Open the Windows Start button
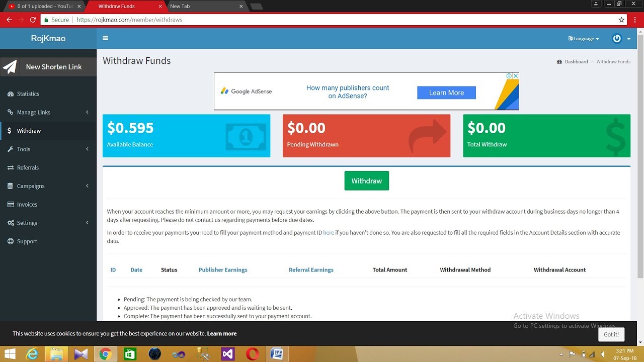 (x=10, y=354)
